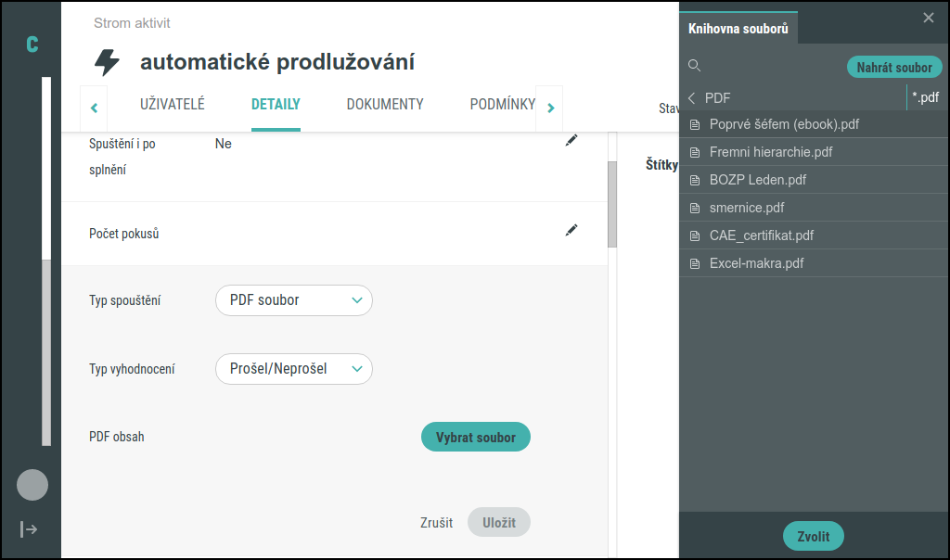Open the Typ spouštění dropdown
The image size is (950, 560).
tap(293, 300)
